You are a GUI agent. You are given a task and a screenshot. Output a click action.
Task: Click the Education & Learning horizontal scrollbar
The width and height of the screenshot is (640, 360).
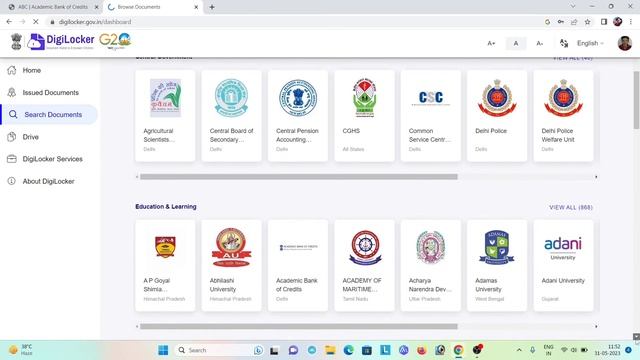coord(299,327)
